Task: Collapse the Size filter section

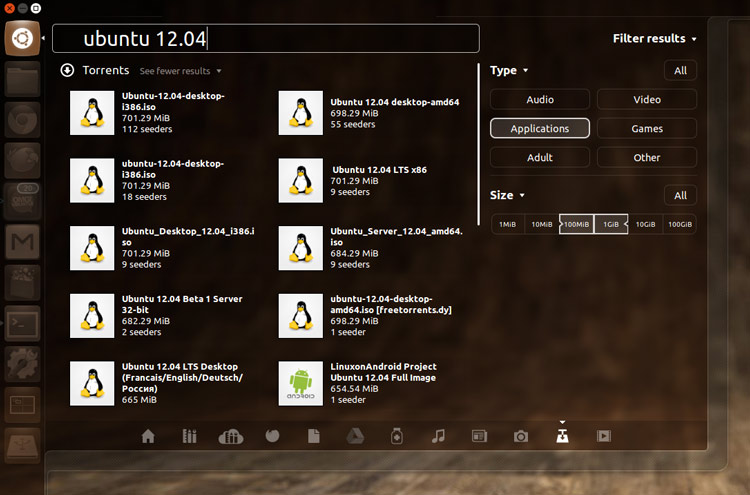Action: click(507, 195)
